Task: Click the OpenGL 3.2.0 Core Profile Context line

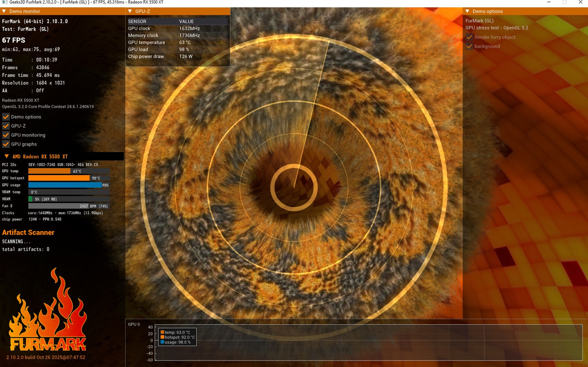Action: pos(48,106)
